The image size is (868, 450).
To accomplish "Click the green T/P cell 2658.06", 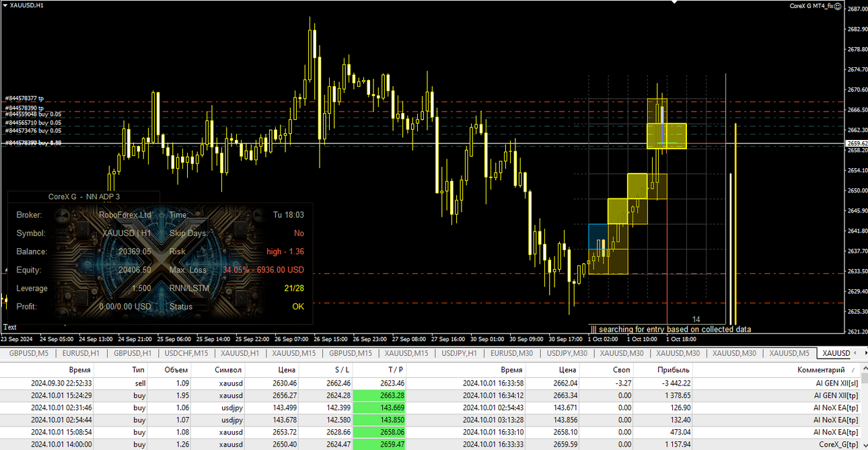I will click(x=381, y=432).
